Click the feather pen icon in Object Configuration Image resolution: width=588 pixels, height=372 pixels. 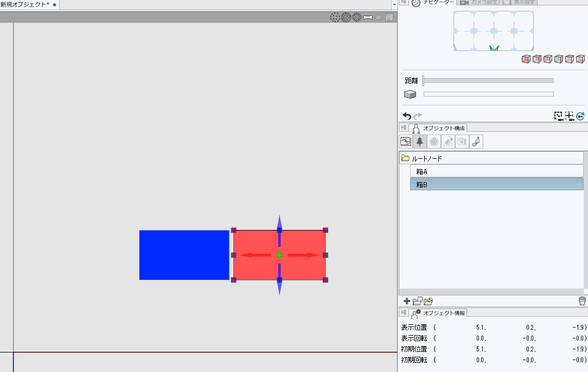[x=476, y=142]
